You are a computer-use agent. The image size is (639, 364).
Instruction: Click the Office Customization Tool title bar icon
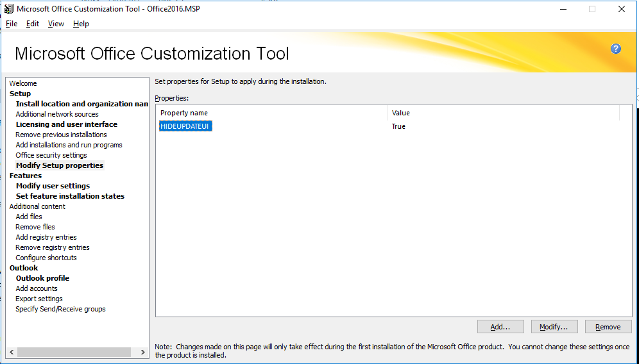pos(8,8)
